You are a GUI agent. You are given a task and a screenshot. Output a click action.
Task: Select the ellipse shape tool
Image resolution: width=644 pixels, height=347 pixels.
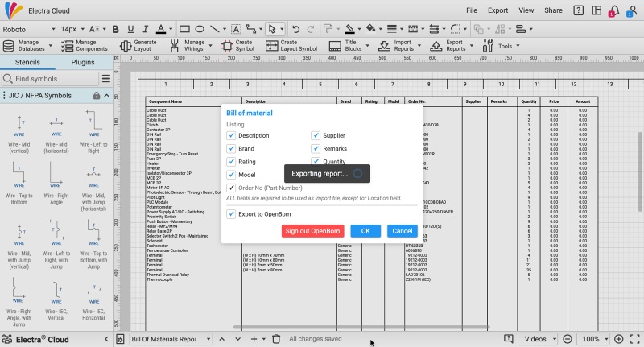200,29
